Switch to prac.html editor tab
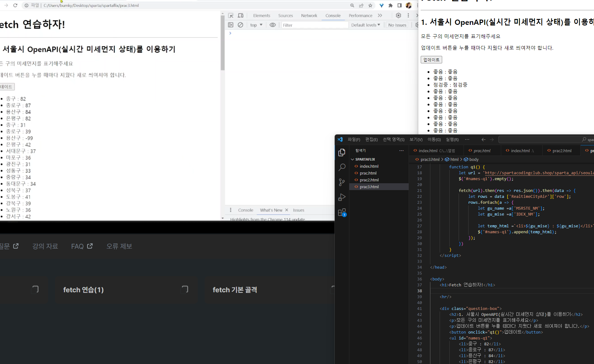 pyautogui.click(x=482, y=151)
